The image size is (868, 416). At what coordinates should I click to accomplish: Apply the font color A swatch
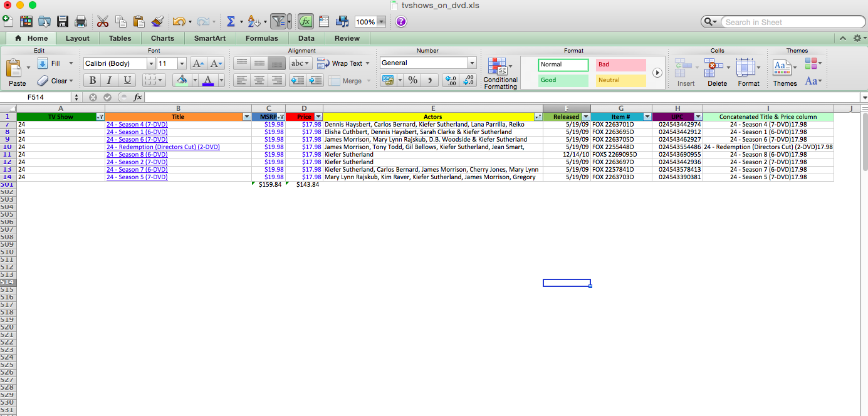208,80
